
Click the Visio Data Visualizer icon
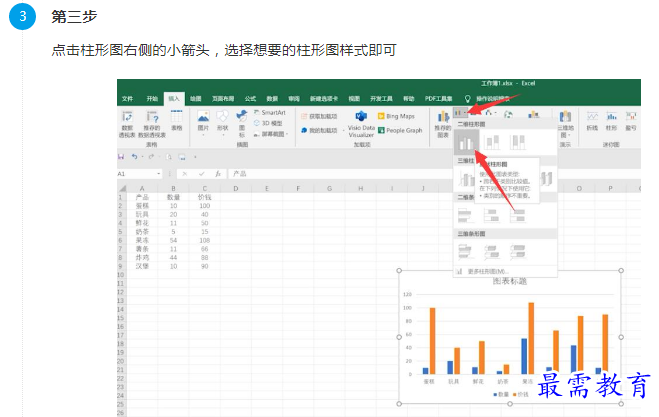361,116
